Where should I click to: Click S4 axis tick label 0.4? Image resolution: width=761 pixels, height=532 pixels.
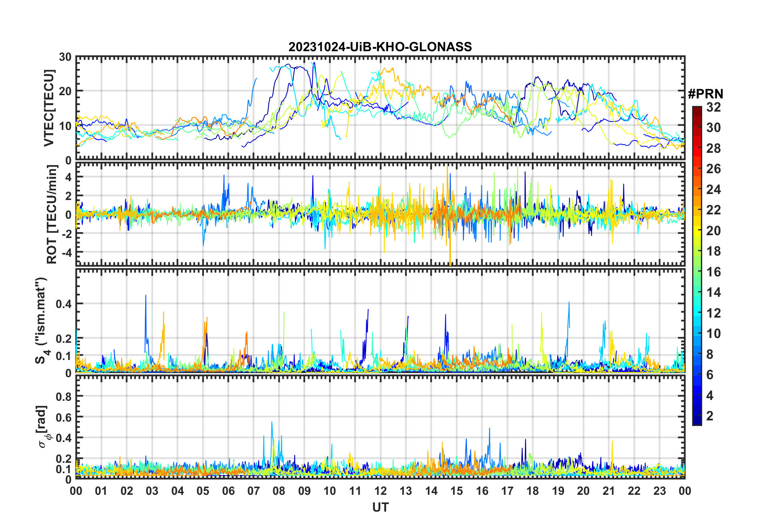click(64, 304)
